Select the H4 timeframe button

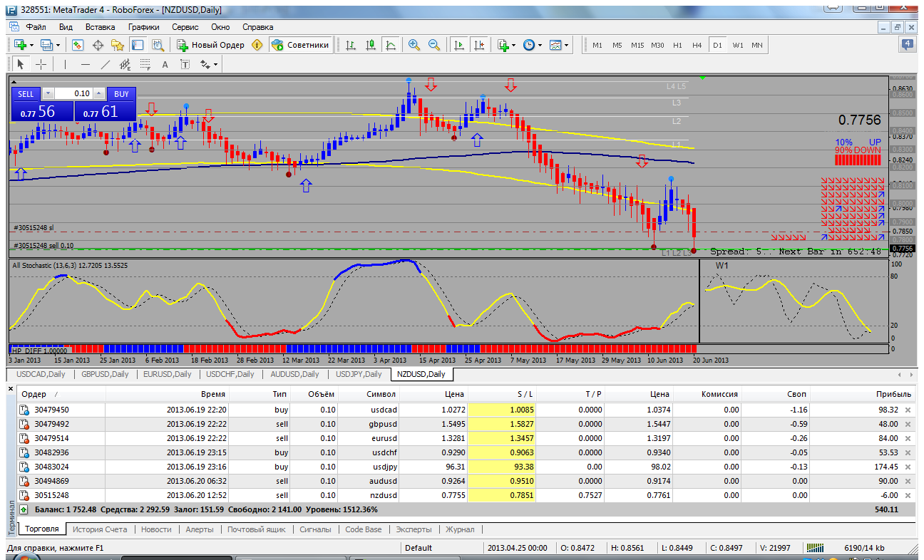(697, 45)
